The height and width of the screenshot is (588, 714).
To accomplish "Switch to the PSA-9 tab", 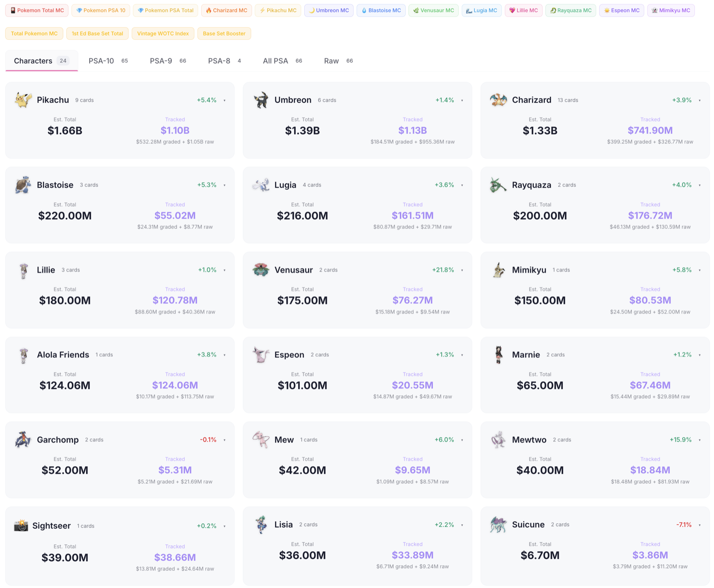I will (168, 61).
